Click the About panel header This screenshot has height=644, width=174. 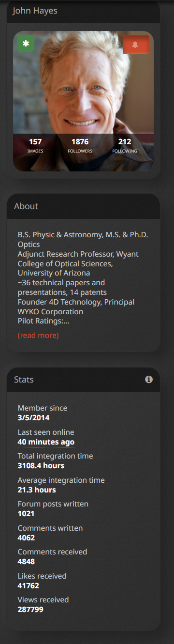point(83,206)
